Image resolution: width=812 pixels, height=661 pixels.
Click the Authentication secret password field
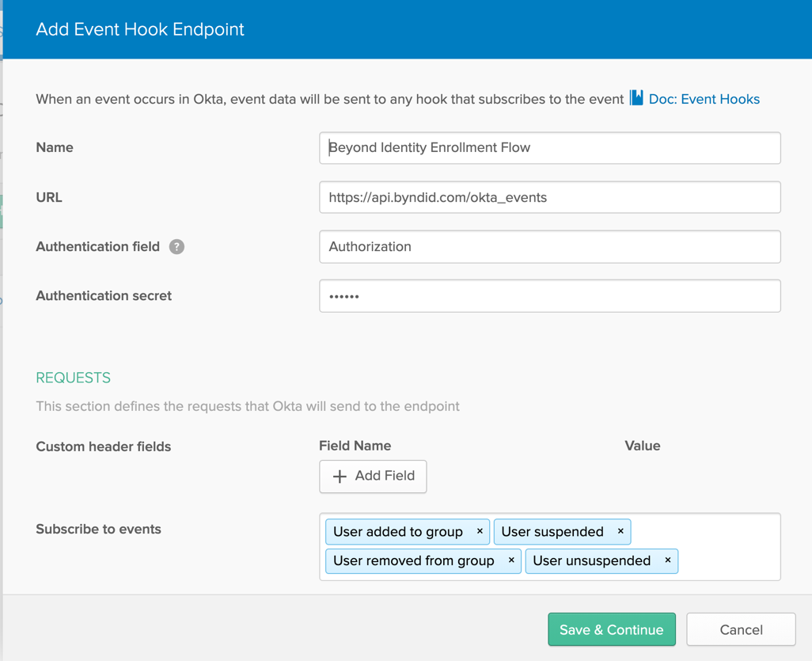click(549, 296)
